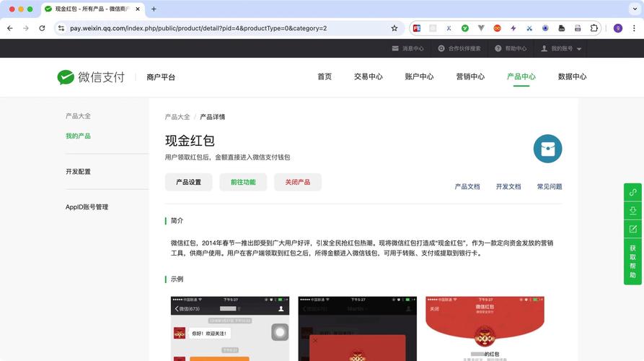Click the orange round extension icon
The width and height of the screenshot is (644, 361).
point(497,28)
